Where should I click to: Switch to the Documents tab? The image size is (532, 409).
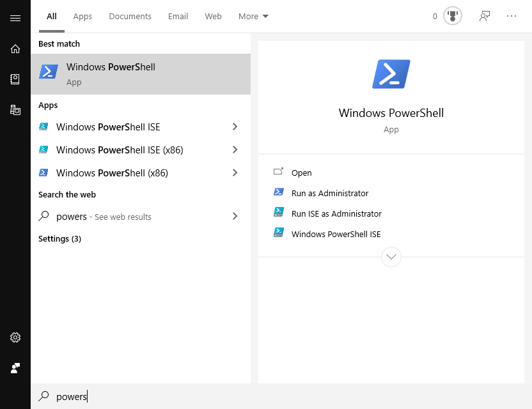130,16
